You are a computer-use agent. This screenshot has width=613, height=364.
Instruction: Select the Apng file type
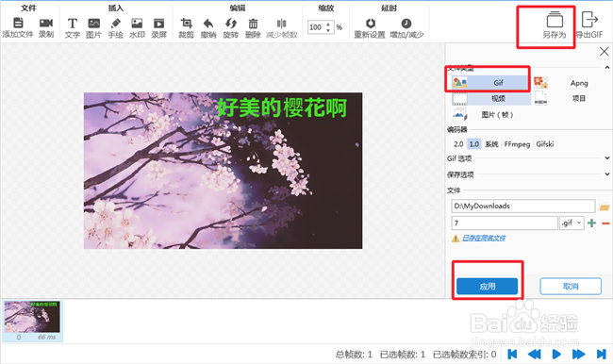point(571,82)
